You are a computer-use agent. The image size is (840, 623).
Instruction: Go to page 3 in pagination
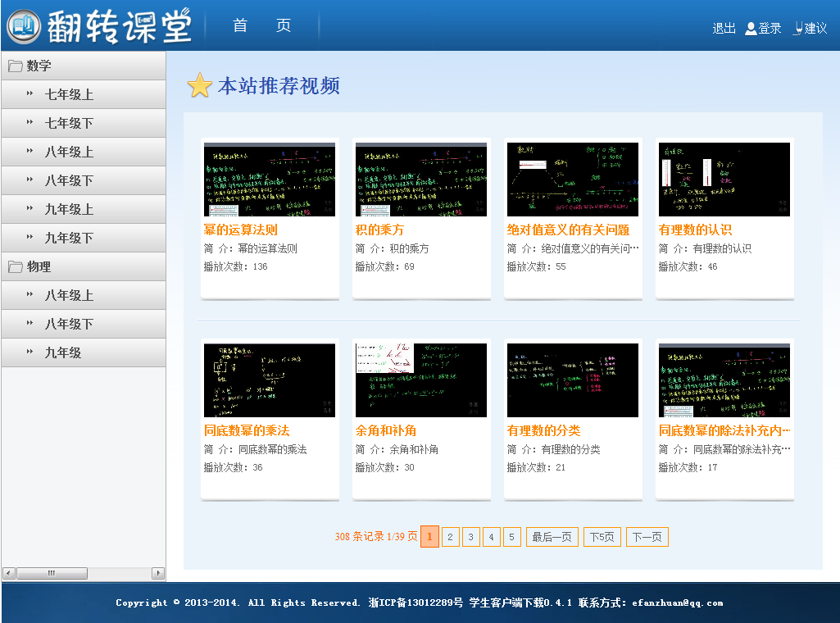471,537
